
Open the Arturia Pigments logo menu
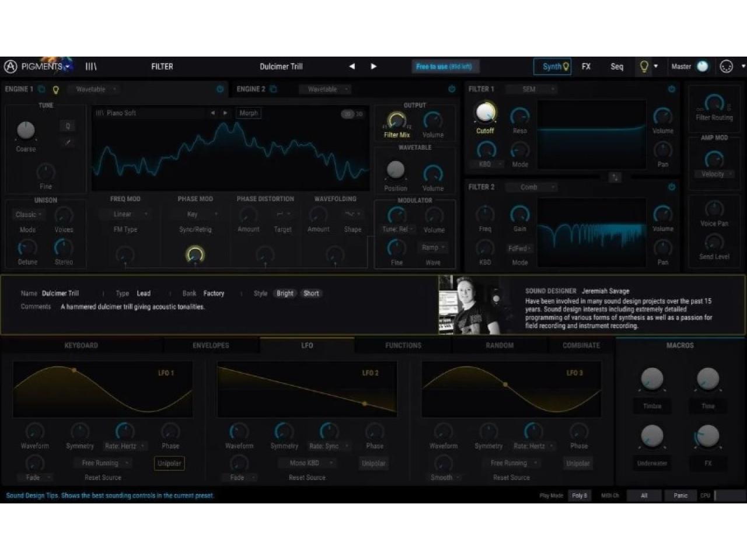pos(37,66)
